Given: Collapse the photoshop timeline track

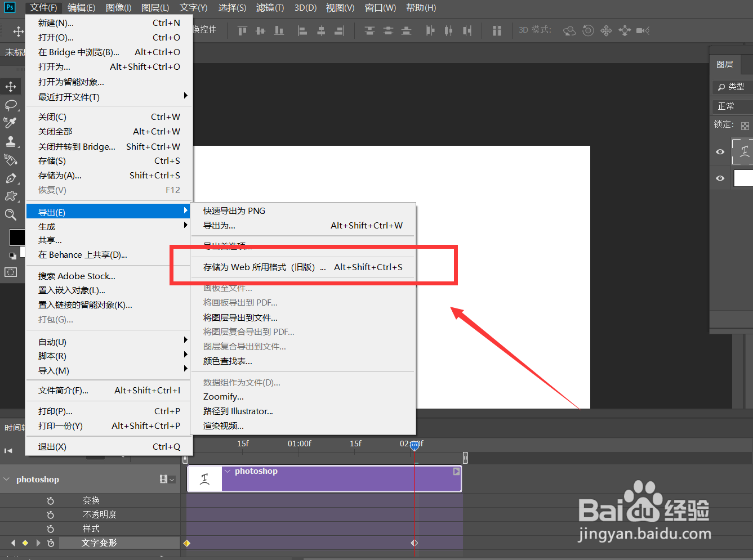Looking at the screenshot, I should coord(7,480).
